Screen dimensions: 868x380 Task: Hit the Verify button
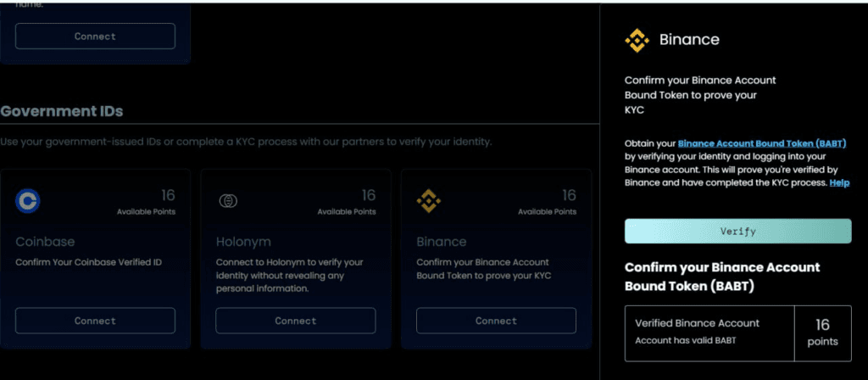tap(737, 231)
